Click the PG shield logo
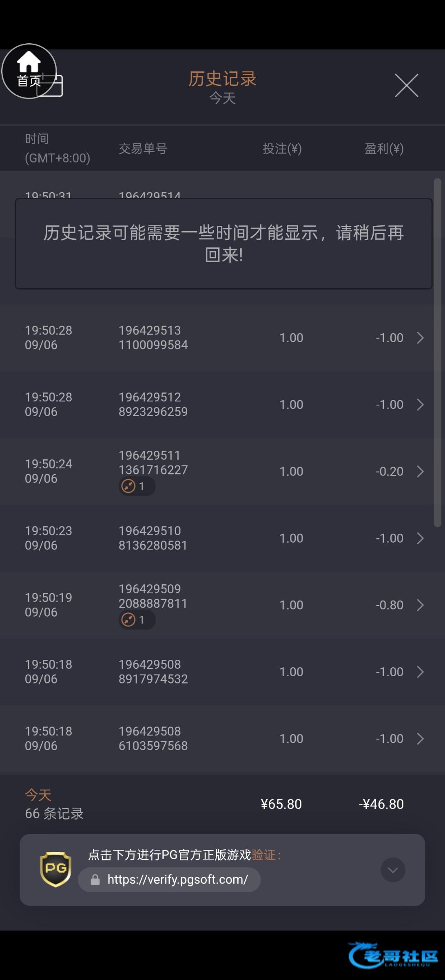Screen dimensions: 445x980 tap(55, 869)
